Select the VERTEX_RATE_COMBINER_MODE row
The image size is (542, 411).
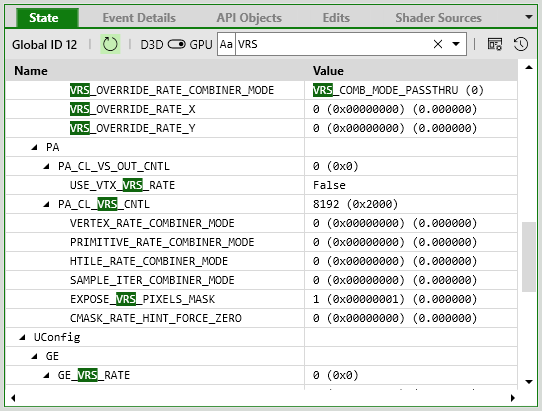(262, 223)
